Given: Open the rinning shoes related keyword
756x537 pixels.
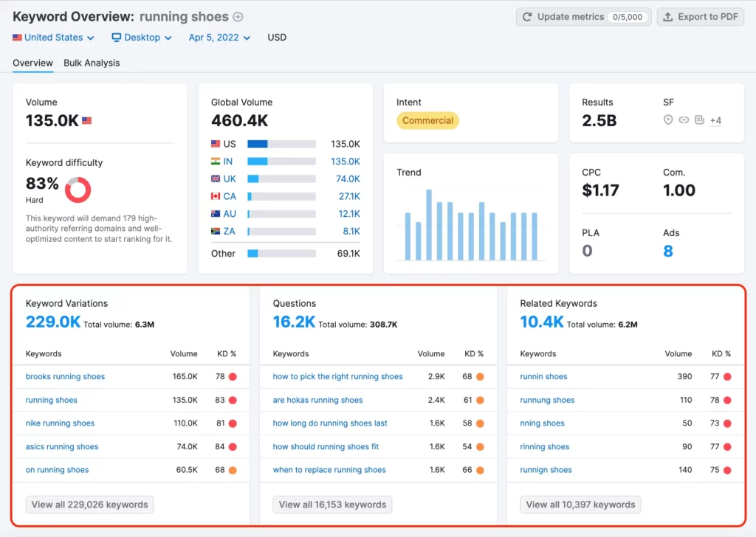Looking at the screenshot, I should click(x=545, y=447).
